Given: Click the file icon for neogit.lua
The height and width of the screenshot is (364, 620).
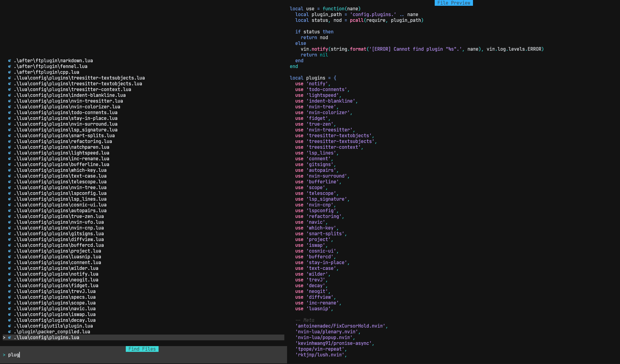Looking at the screenshot, I should click(10, 280).
